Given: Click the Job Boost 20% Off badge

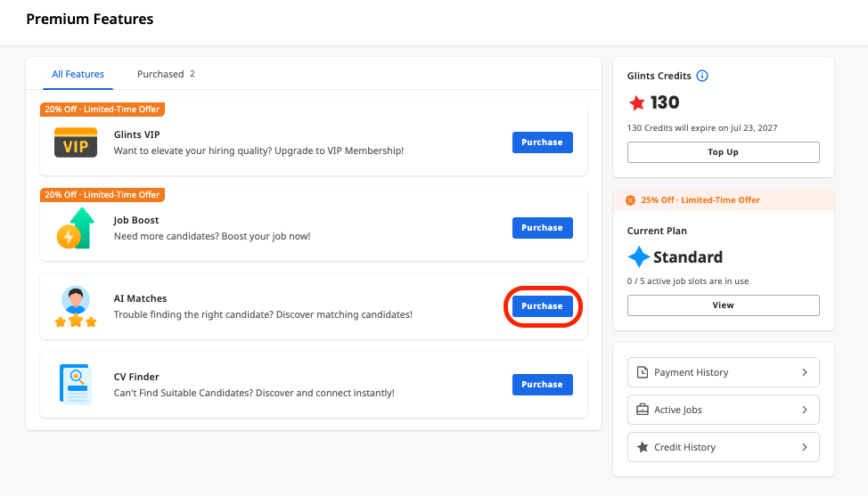Looking at the screenshot, I should [102, 195].
